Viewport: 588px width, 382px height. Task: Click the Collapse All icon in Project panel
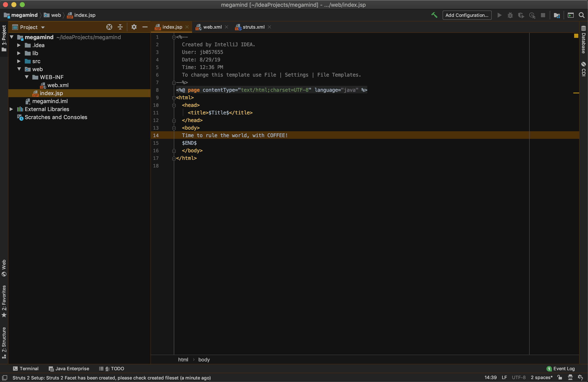[x=120, y=27]
